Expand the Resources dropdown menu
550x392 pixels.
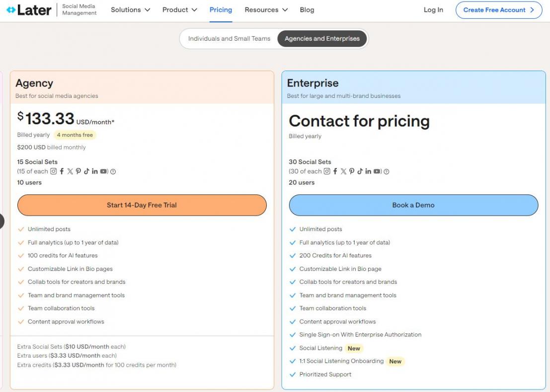coord(266,10)
